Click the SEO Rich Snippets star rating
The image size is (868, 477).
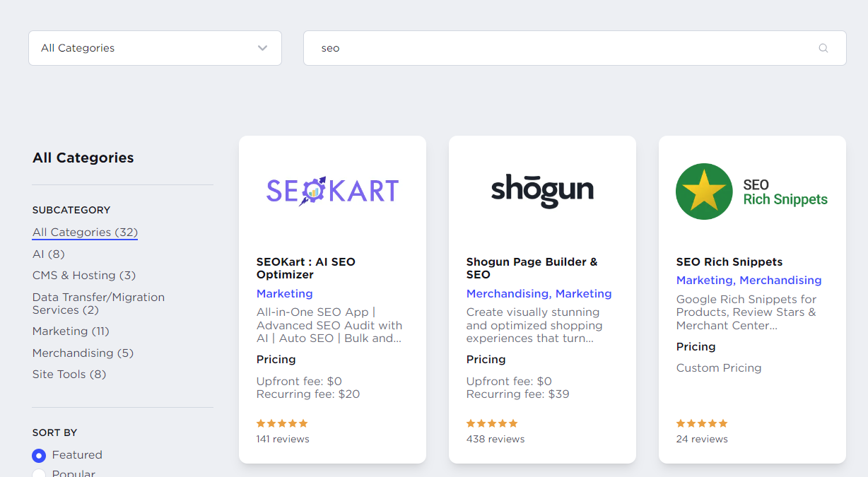coord(702,423)
